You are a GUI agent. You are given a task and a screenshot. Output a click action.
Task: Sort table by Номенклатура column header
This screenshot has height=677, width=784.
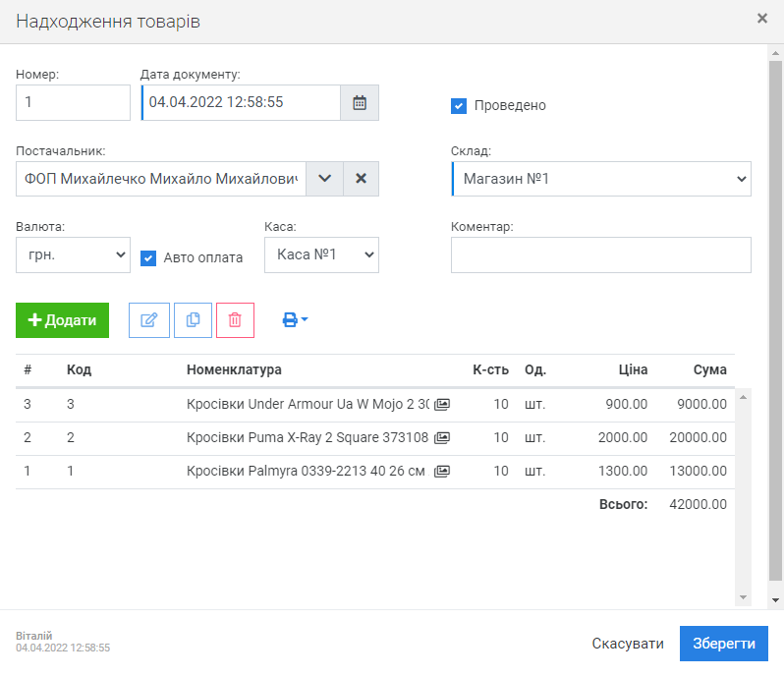point(234,369)
